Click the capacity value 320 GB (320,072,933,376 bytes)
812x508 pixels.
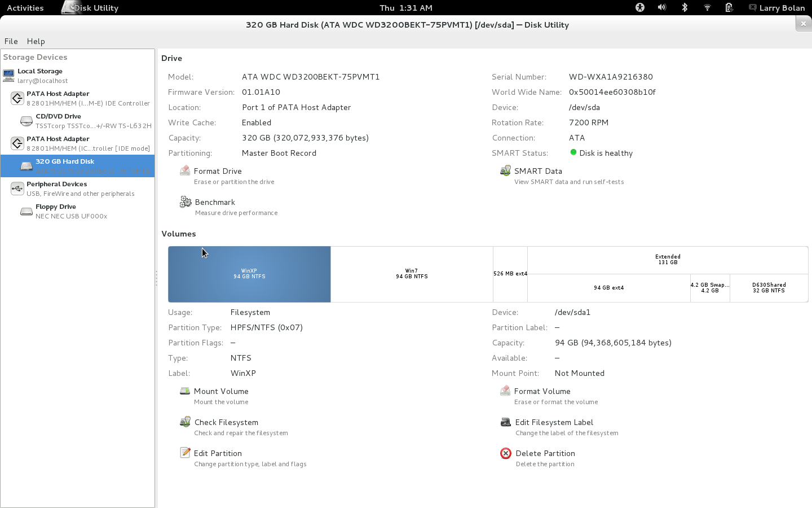[305, 138]
